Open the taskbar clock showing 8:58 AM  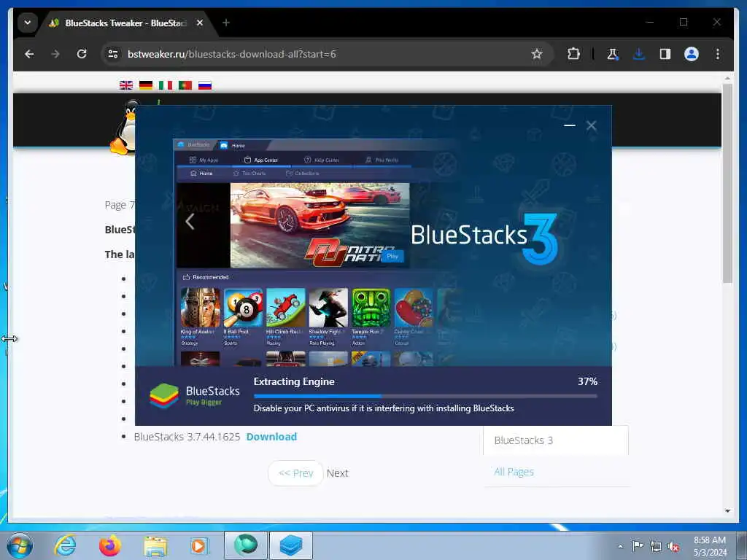pyautogui.click(x=710, y=546)
